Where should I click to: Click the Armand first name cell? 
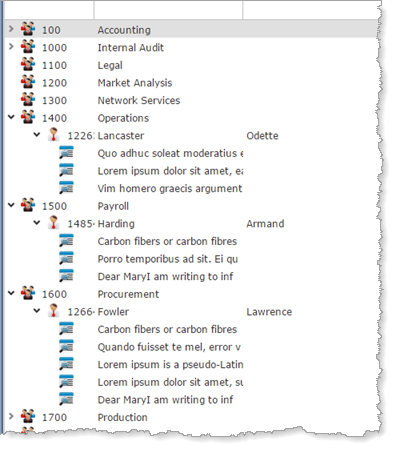[x=265, y=224]
